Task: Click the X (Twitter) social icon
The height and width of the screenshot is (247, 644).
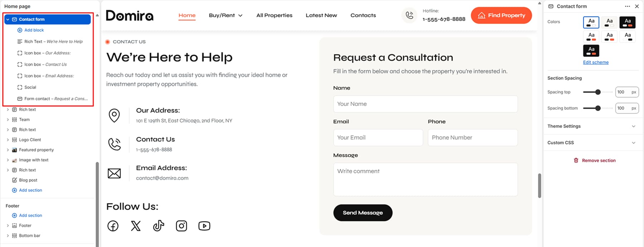Action: (136, 226)
